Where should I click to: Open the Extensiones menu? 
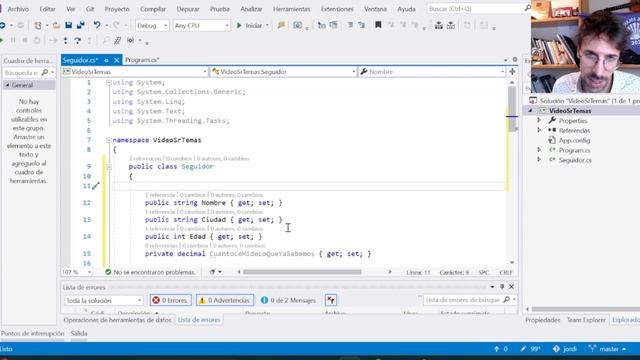(x=337, y=9)
